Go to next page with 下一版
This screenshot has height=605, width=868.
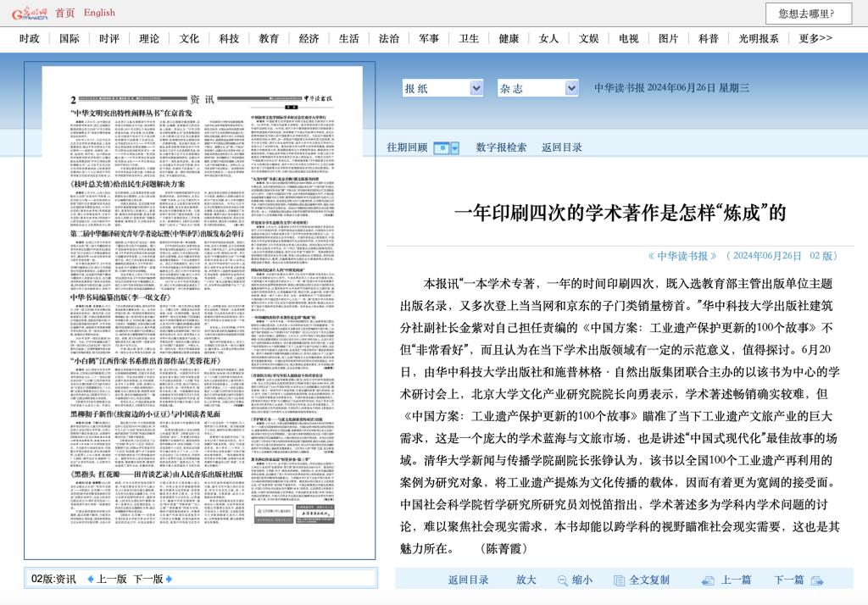(147, 579)
